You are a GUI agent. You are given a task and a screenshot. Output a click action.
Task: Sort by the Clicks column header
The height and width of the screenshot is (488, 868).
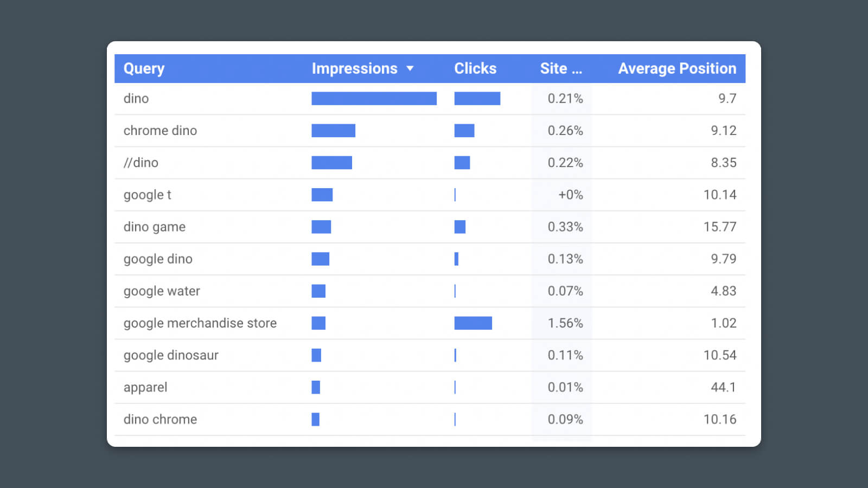point(475,68)
